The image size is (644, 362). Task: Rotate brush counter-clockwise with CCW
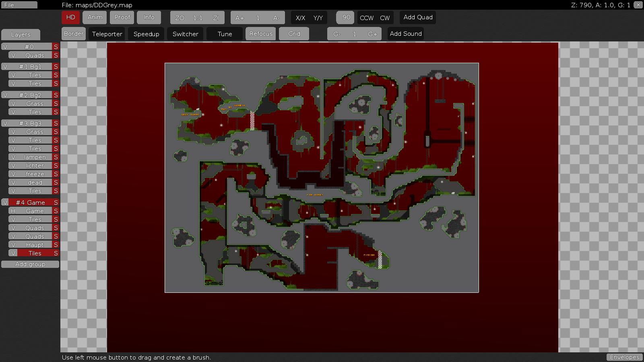point(366,18)
